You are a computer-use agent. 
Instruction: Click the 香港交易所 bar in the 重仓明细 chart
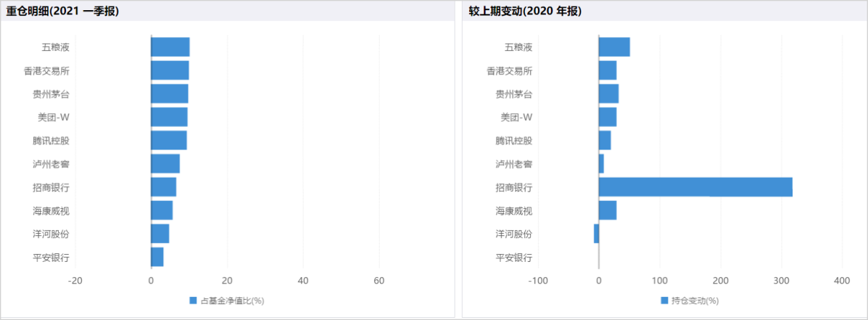tap(170, 70)
